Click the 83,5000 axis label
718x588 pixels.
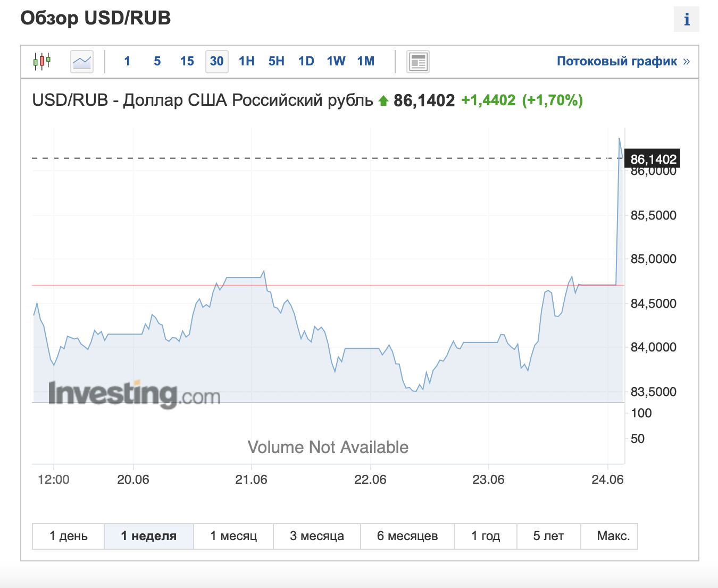pos(653,392)
